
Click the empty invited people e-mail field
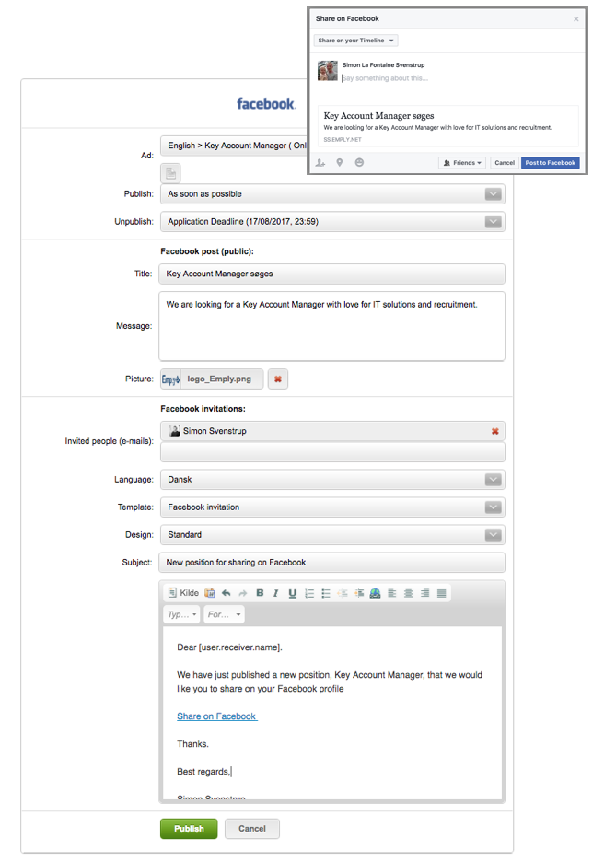(x=332, y=452)
